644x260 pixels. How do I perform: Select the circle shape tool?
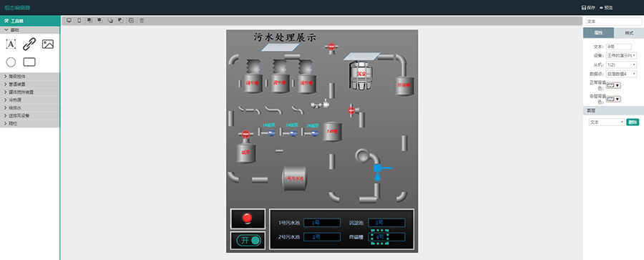point(11,62)
